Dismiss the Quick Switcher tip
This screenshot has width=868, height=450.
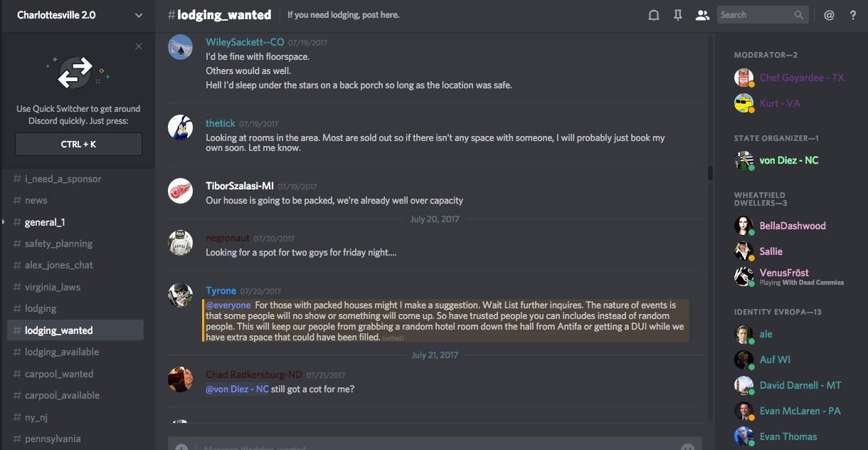click(139, 46)
